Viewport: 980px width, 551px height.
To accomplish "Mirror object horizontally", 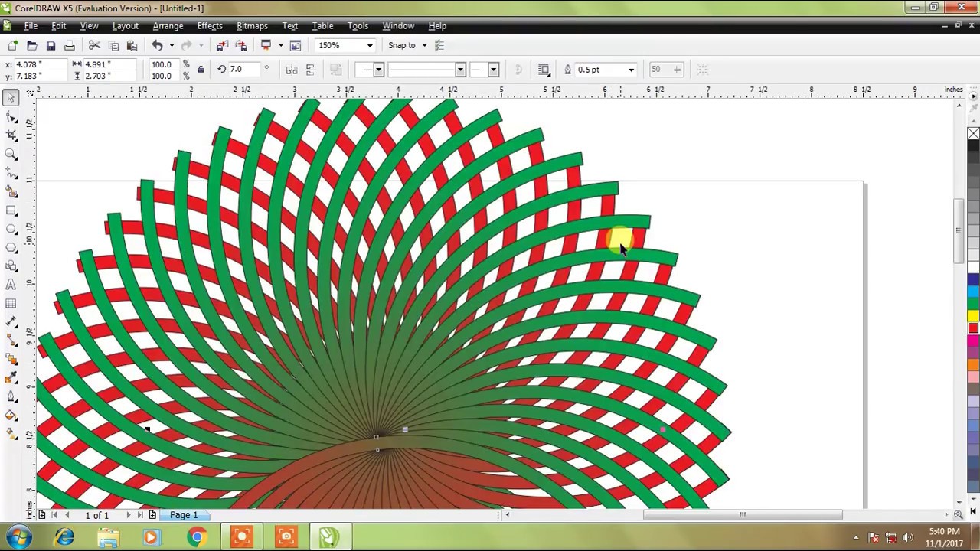I will point(292,70).
